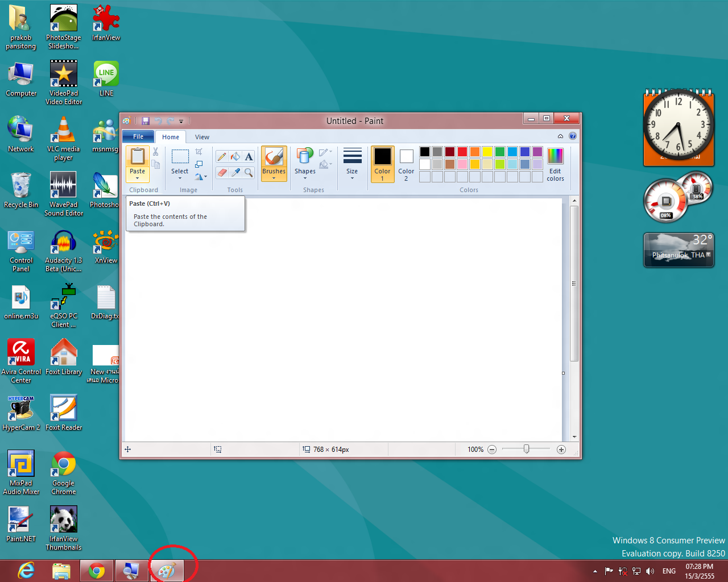Open the File menu

[x=138, y=137]
